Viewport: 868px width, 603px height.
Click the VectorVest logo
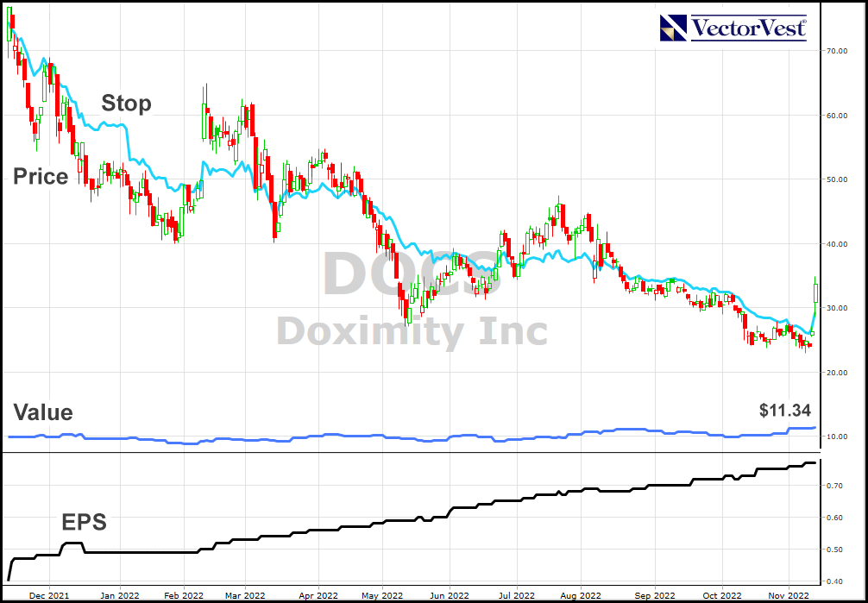[733, 28]
